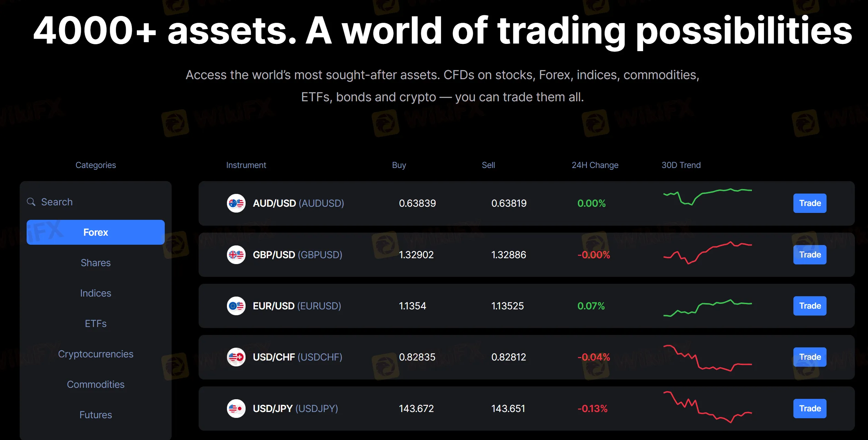
Task: Show the ETFs category
Action: 96,324
